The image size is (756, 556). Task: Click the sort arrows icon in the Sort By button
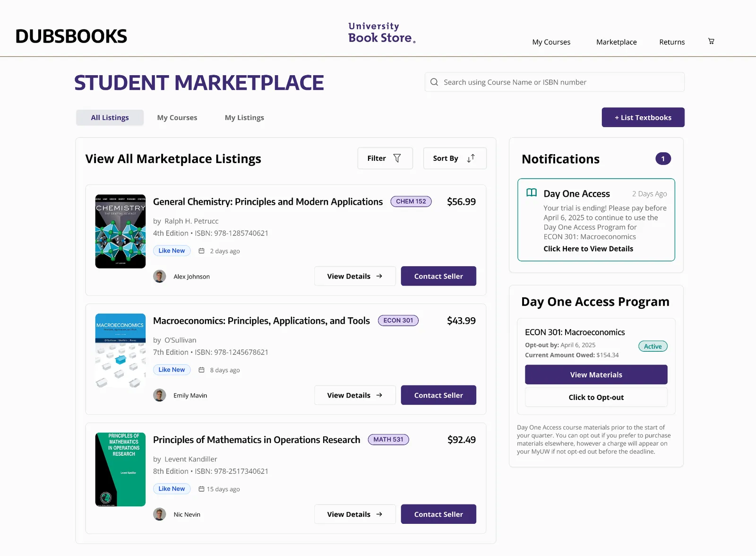coord(471,158)
